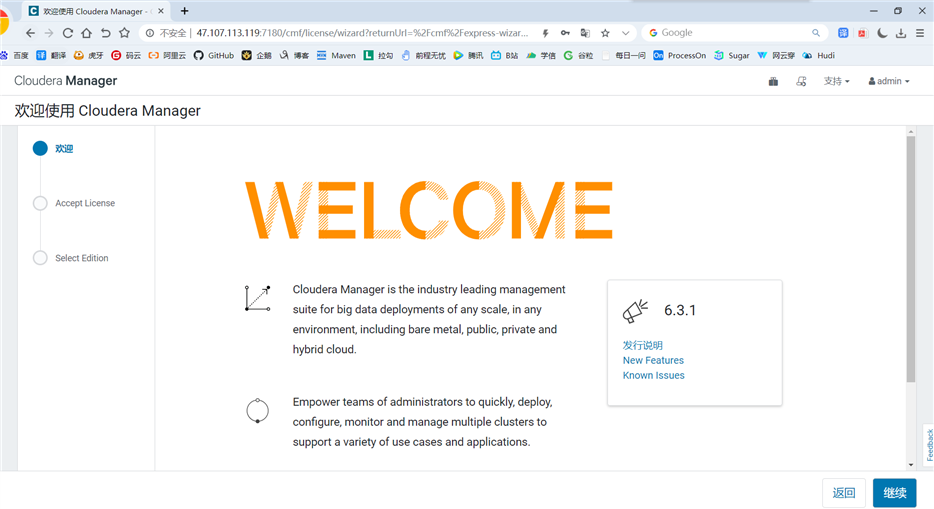The height and width of the screenshot is (509, 934).
Task: Click the magnifier search icon in the Google box
Action: click(x=816, y=33)
